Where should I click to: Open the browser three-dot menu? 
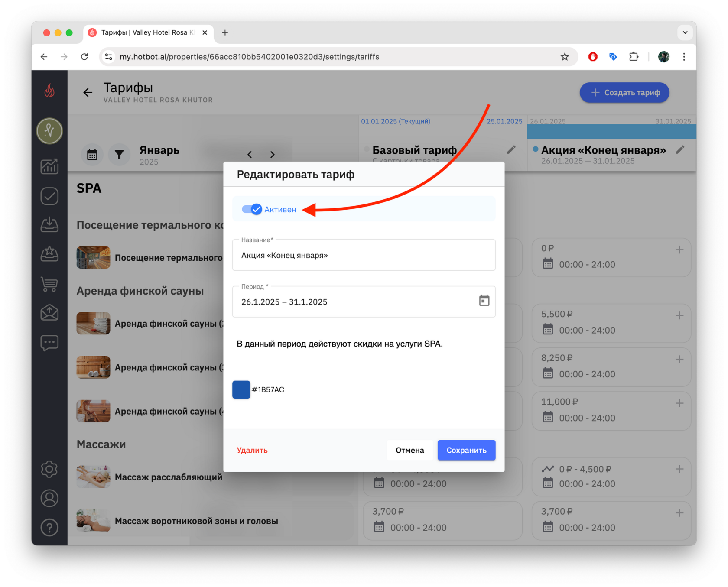coord(684,57)
